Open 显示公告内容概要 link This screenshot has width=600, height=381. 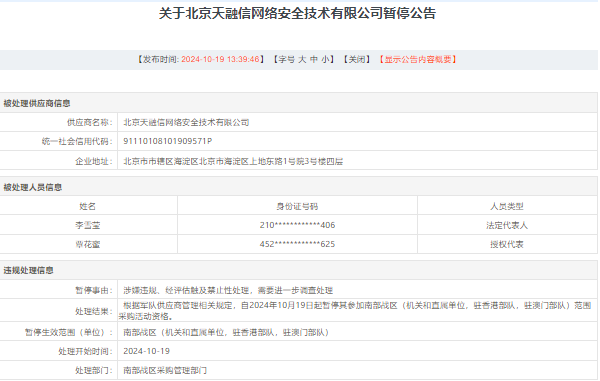coord(417,59)
